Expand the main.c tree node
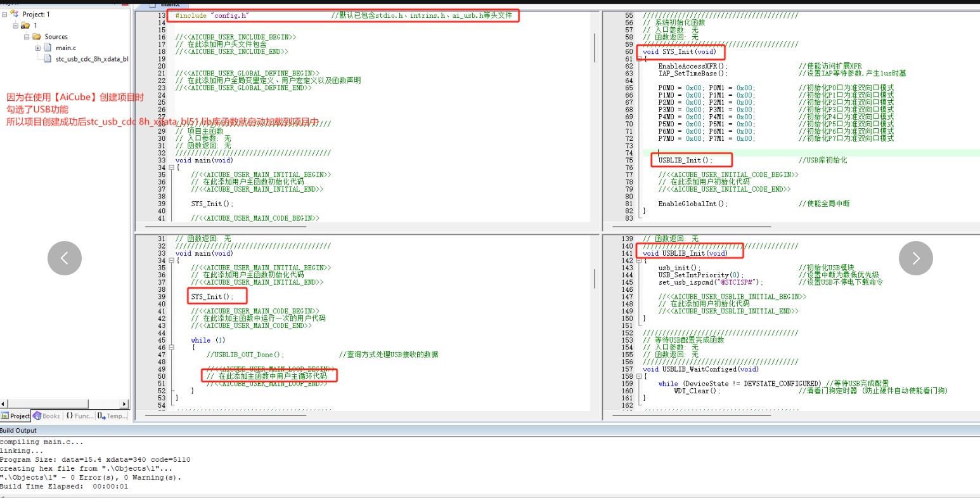980x498 pixels. (37, 48)
